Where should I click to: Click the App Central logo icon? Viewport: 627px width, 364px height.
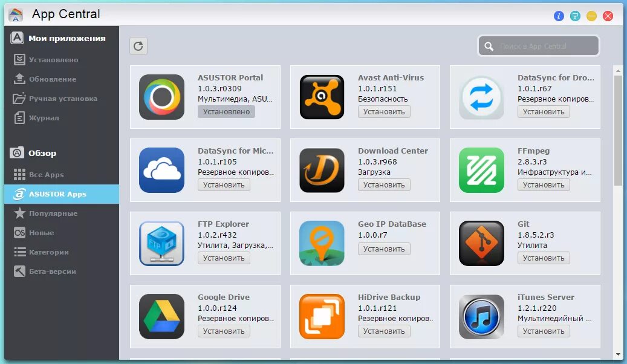[16, 15]
